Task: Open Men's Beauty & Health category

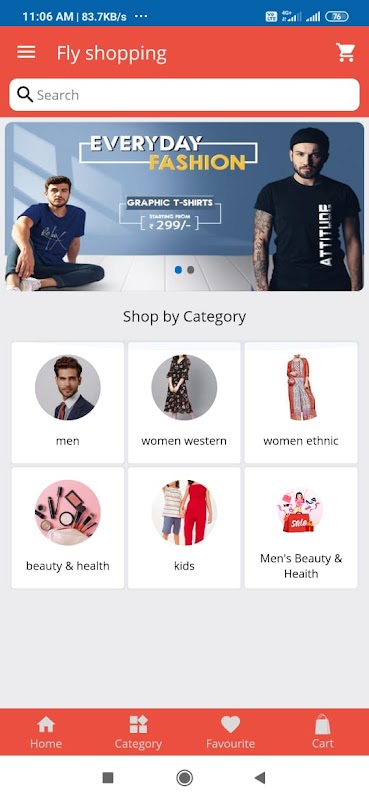Action: pyautogui.click(x=301, y=528)
